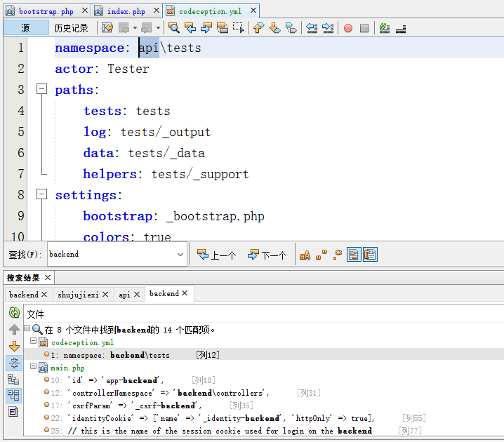The width and height of the screenshot is (504, 442).
Task: Switch to the shujujiexi search results tab
Action: (x=78, y=295)
